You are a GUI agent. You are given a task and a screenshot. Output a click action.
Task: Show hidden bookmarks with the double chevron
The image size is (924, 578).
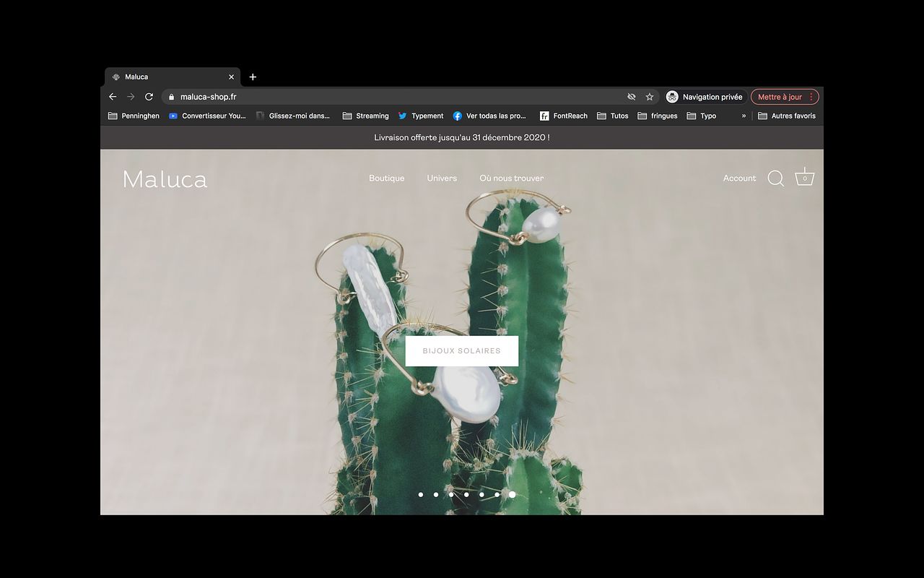pos(744,116)
